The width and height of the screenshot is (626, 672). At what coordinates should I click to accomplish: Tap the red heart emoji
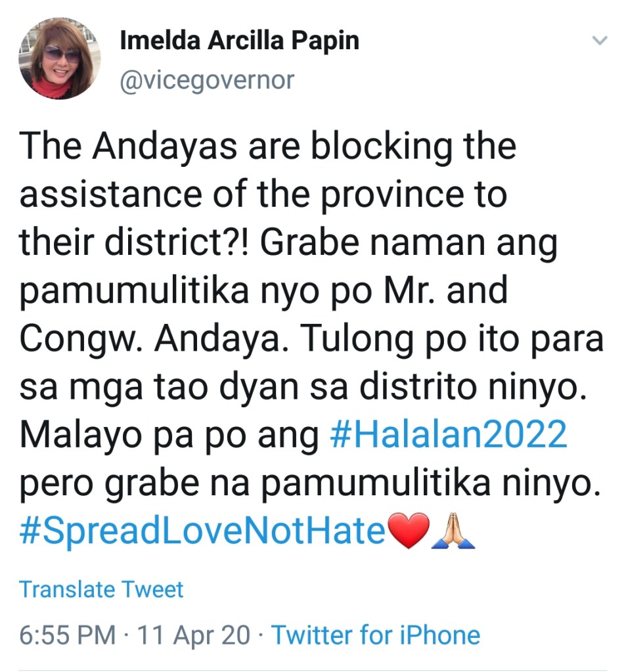[x=409, y=531]
